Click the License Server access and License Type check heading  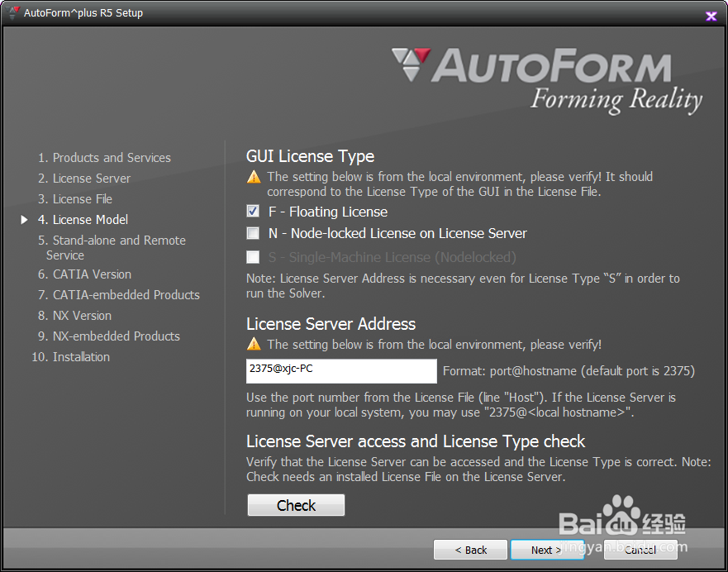click(416, 441)
